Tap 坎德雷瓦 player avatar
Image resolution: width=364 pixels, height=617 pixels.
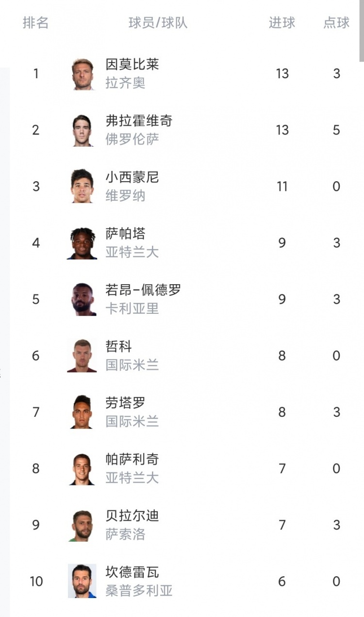point(82,581)
